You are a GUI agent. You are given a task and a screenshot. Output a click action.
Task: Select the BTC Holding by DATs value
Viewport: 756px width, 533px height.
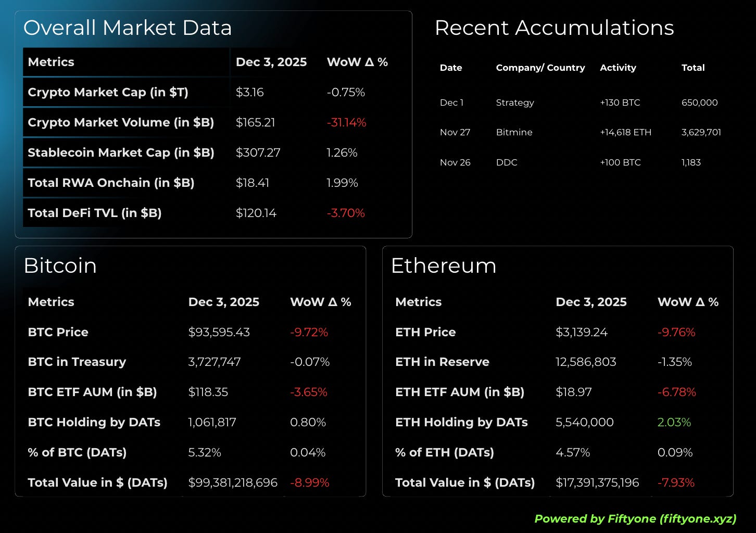[x=212, y=422]
